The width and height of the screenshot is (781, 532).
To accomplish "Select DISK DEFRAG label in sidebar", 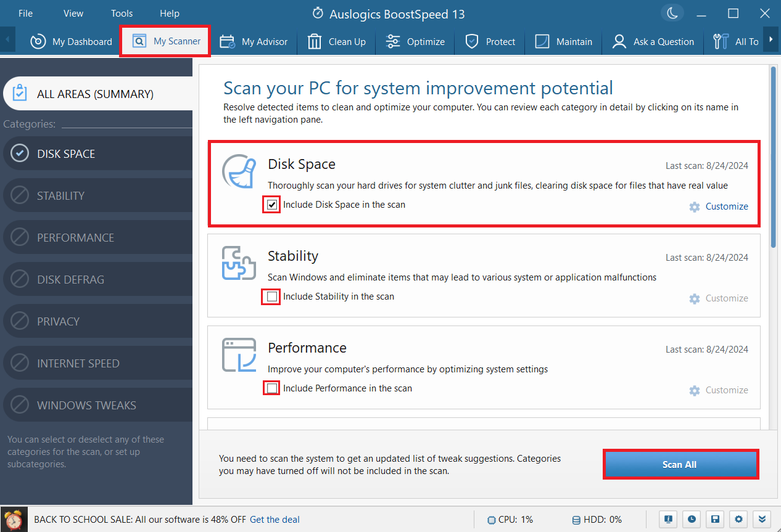I will (71, 279).
